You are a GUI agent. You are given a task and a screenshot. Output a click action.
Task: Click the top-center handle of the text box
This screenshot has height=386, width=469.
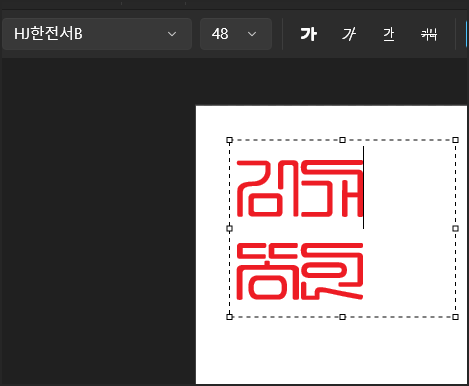click(x=342, y=140)
